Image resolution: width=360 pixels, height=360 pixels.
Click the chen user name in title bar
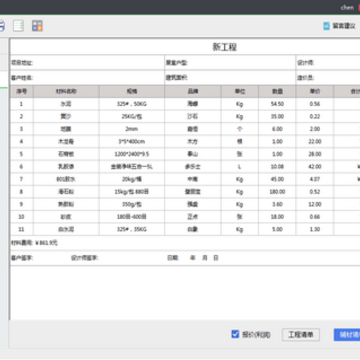pyautogui.click(x=347, y=7)
